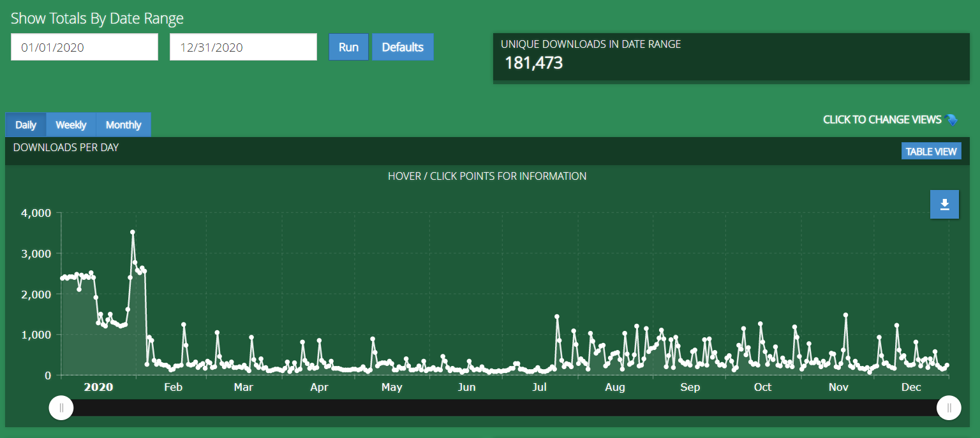Click the chart download arrow icon
980x438 pixels.
tap(944, 205)
